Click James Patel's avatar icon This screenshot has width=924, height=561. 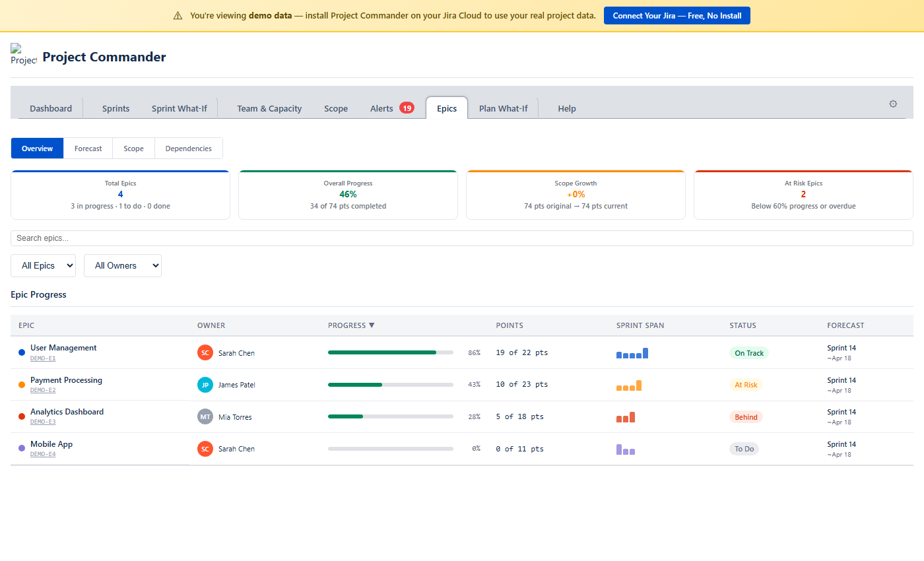[205, 384]
